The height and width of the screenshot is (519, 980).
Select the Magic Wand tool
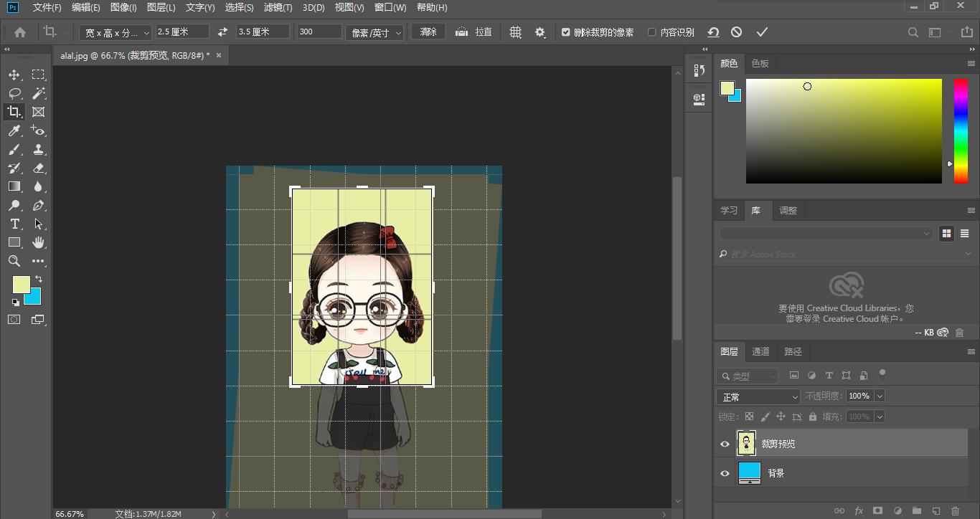[39, 93]
